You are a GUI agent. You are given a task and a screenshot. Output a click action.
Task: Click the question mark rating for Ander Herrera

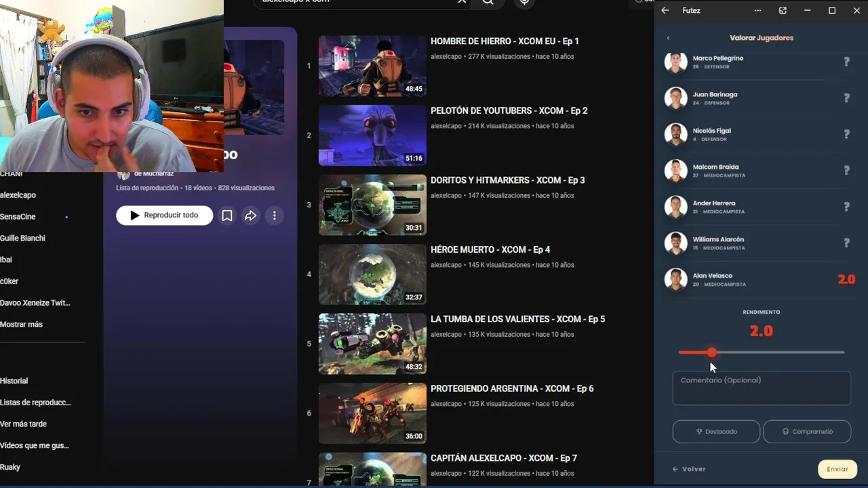(x=846, y=207)
